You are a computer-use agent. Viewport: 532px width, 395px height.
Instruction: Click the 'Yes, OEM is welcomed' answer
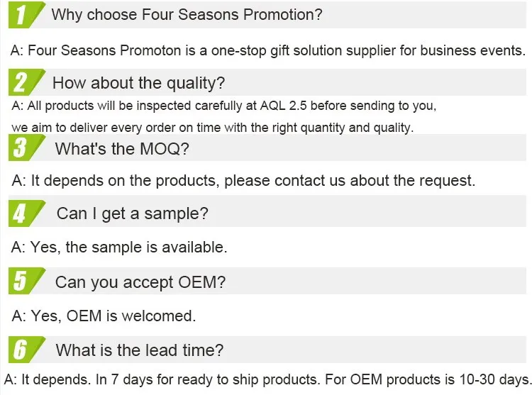click(x=104, y=315)
